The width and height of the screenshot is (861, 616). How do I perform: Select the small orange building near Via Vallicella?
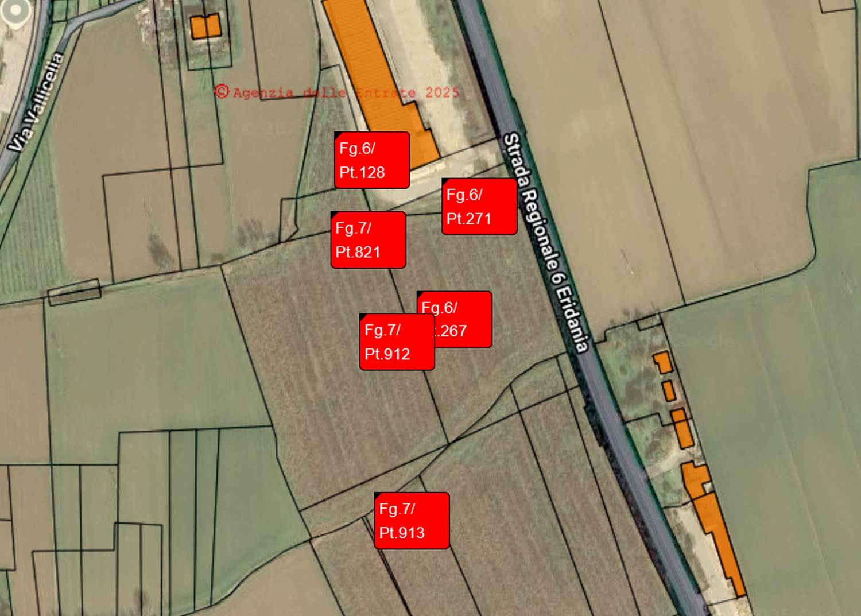point(205,26)
